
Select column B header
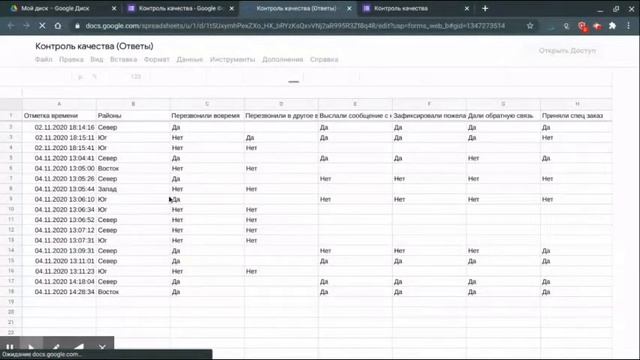(x=133, y=104)
